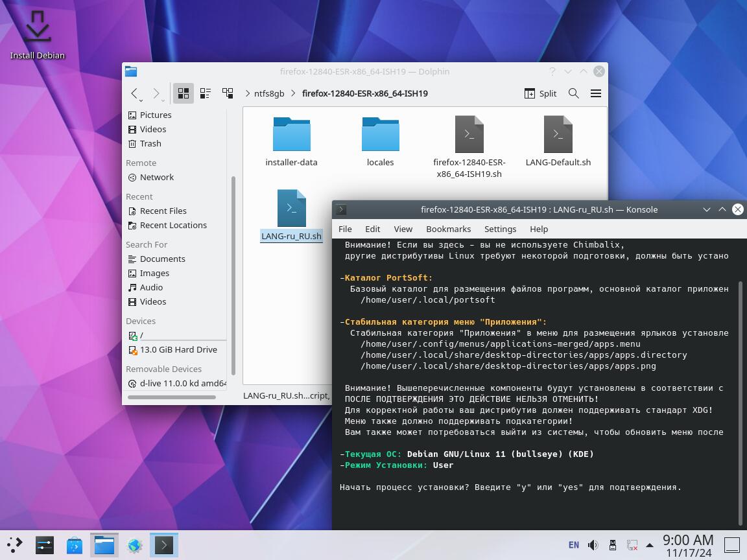This screenshot has width=747, height=560.
Task: Toggle Split view in Dolphin
Action: pyautogui.click(x=540, y=93)
